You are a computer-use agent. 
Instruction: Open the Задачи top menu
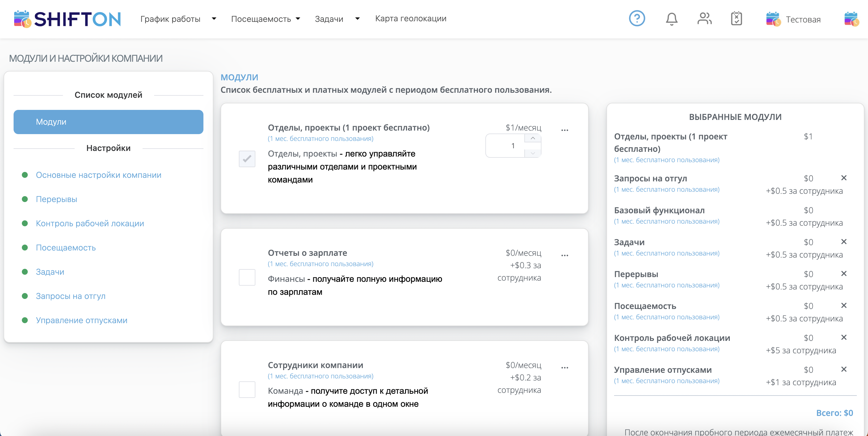329,19
